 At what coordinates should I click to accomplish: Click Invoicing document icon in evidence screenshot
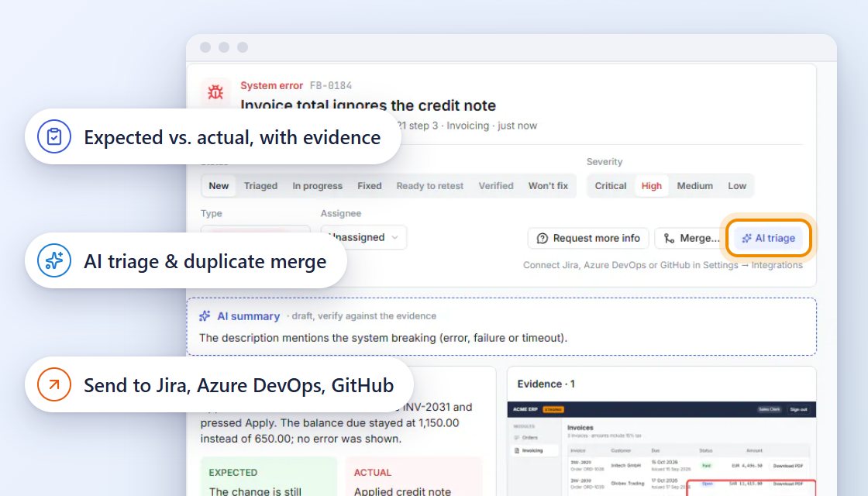[x=517, y=450]
